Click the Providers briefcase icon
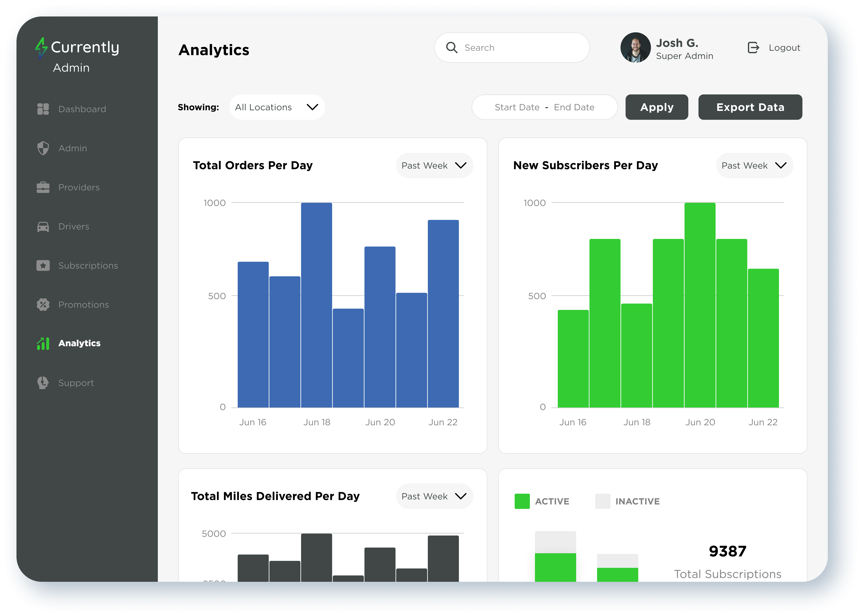This screenshot has height=616, width=862. [x=43, y=187]
